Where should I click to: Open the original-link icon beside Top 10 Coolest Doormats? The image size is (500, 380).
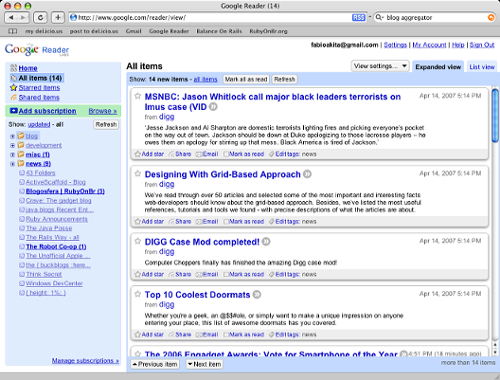click(x=257, y=295)
